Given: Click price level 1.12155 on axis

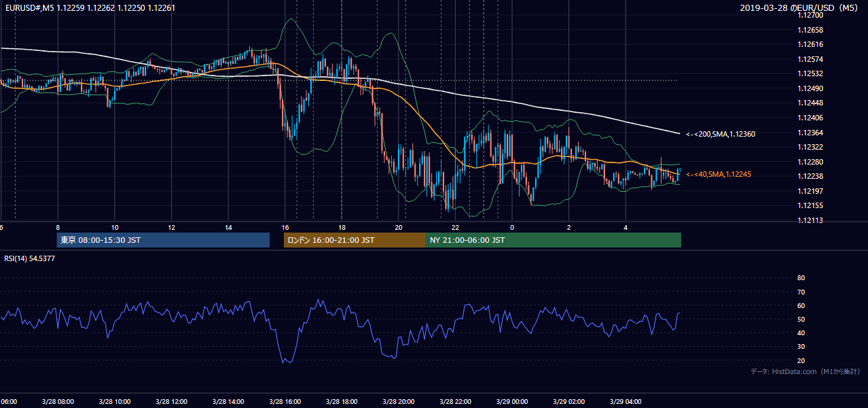Looking at the screenshot, I should click(810, 205).
